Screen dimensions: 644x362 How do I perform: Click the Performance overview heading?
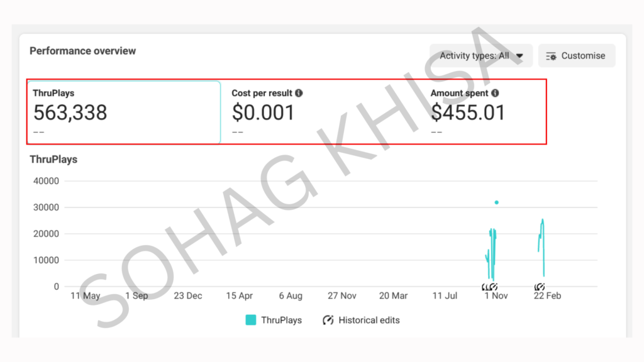pos(82,51)
